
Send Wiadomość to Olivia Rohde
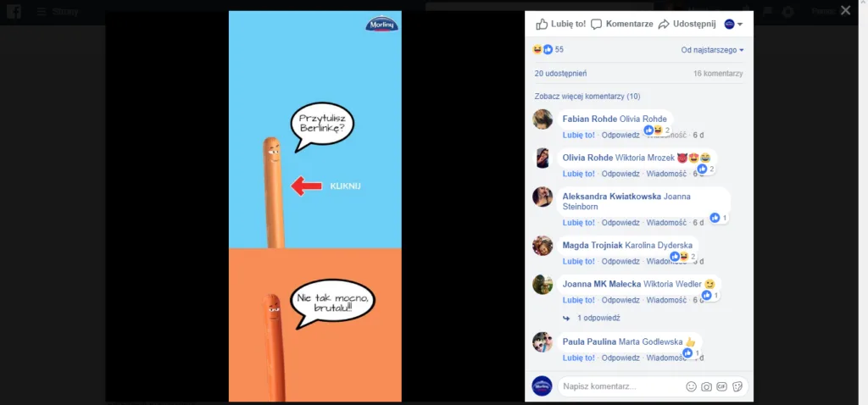(666, 174)
